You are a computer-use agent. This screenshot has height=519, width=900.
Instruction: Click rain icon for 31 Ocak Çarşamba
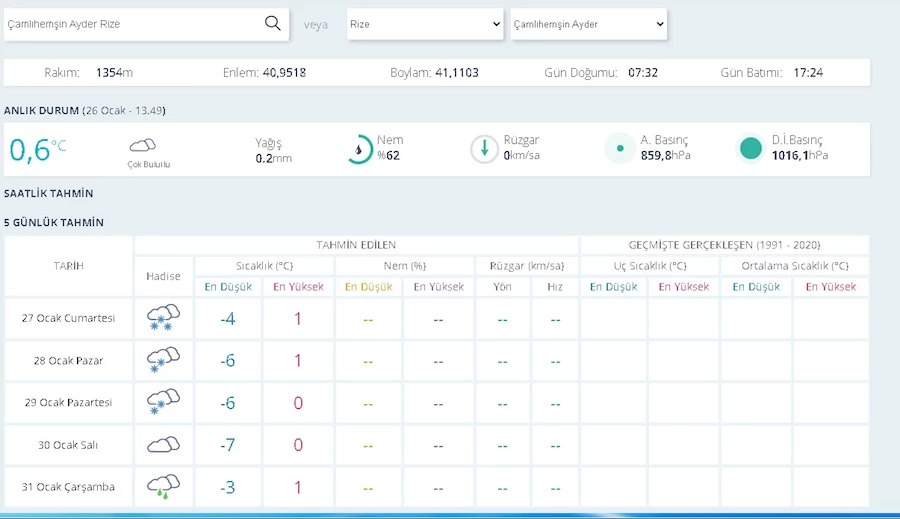click(163, 486)
